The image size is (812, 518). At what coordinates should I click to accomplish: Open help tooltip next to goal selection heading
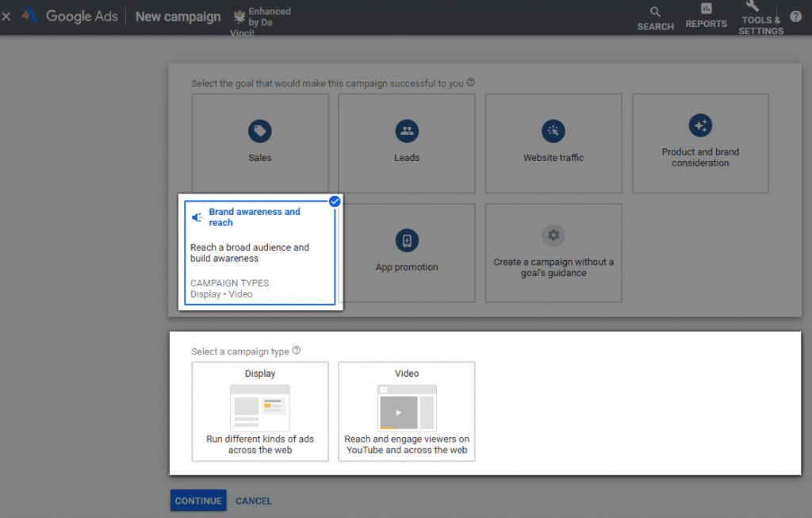[471, 82]
